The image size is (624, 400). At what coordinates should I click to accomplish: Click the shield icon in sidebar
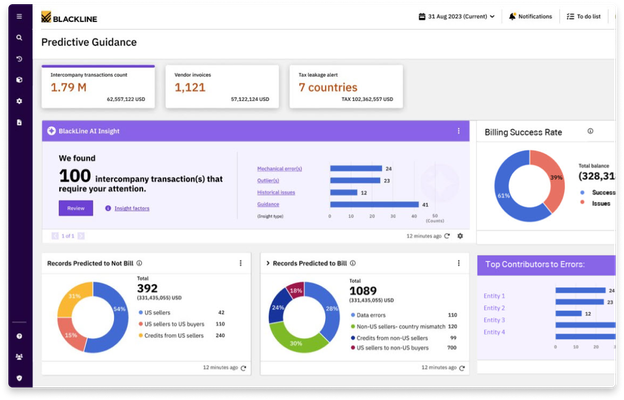click(19, 378)
